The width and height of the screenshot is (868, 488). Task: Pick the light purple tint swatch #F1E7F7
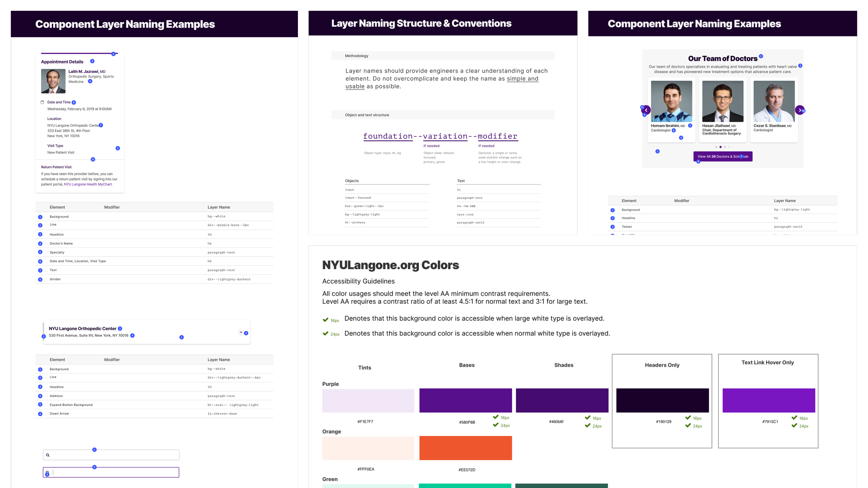(368, 401)
